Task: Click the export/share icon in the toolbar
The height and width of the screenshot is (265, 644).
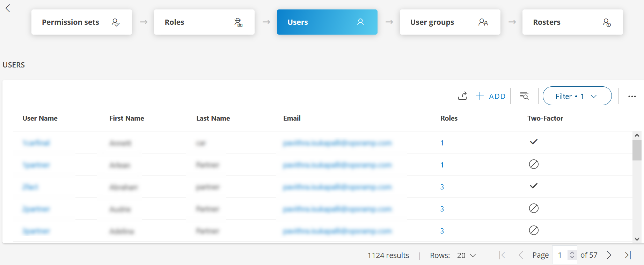Action: pos(463,96)
